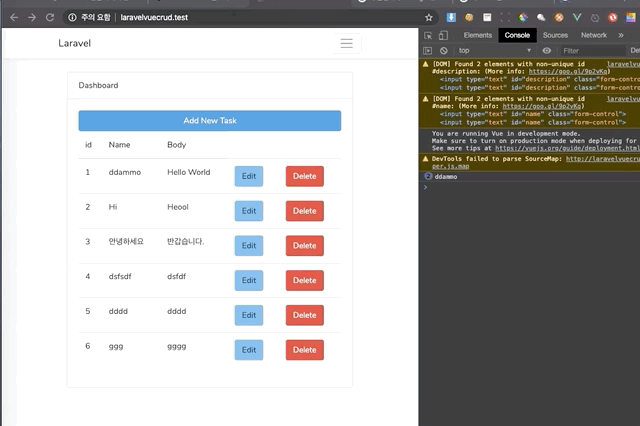Delete the 안녕하세요 task row
Image resolution: width=640 pixels, height=426 pixels.
tap(304, 246)
